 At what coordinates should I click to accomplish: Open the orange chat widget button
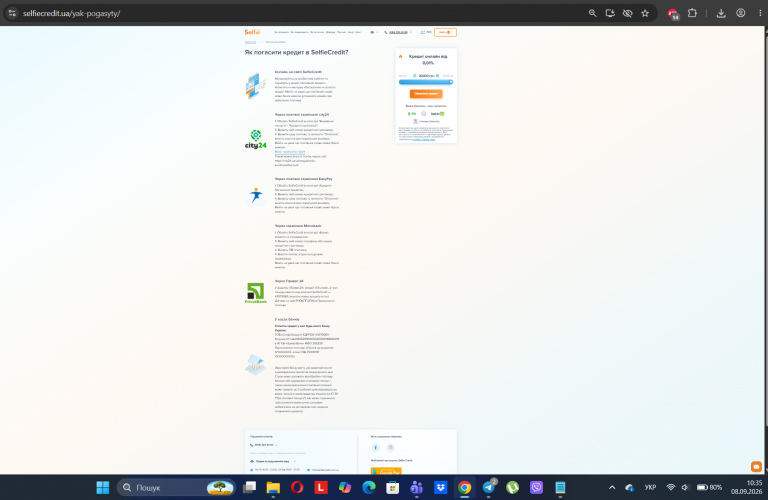(x=756, y=467)
